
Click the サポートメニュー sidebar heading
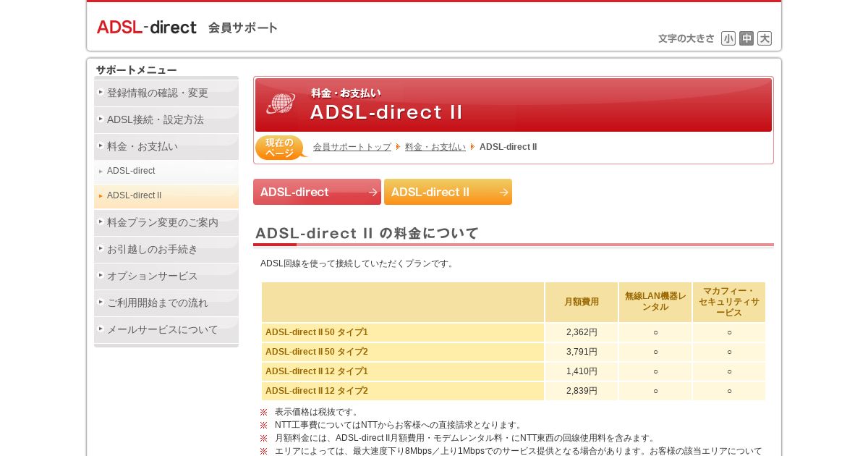pyautogui.click(x=137, y=70)
